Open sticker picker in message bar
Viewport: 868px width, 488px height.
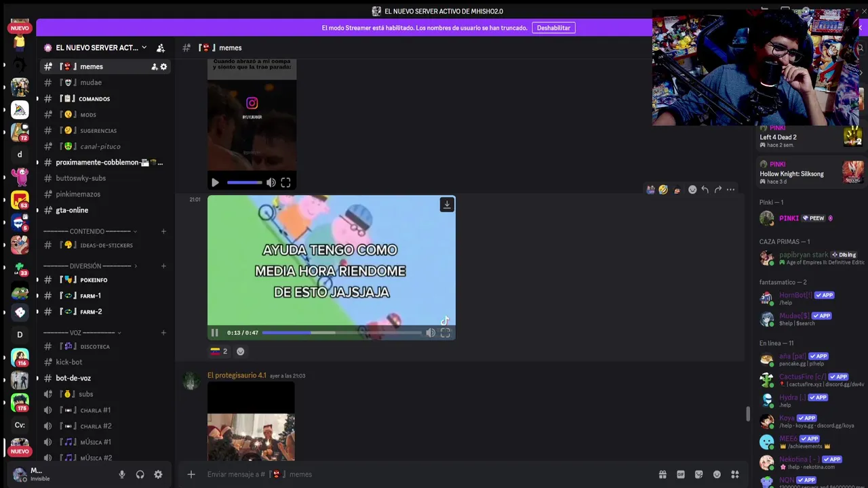(x=698, y=474)
